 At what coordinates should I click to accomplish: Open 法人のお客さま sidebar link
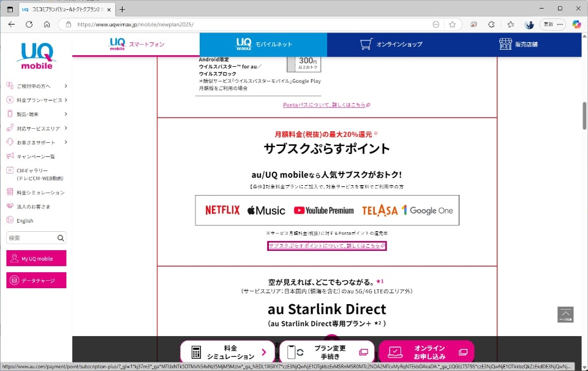29,207
